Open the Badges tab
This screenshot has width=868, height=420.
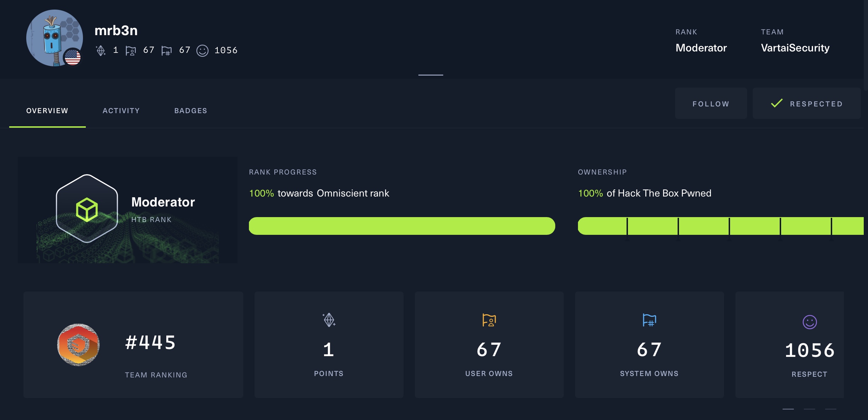coord(191,111)
